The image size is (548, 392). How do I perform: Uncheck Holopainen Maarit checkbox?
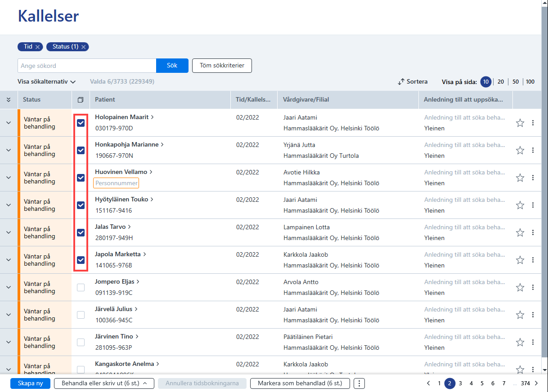tap(81, 123)
